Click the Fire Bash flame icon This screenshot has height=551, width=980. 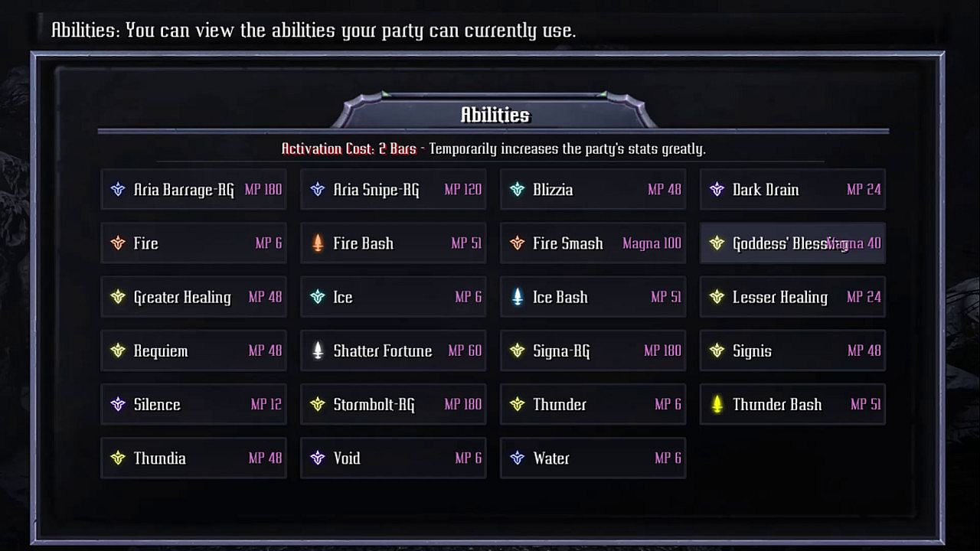318,243
